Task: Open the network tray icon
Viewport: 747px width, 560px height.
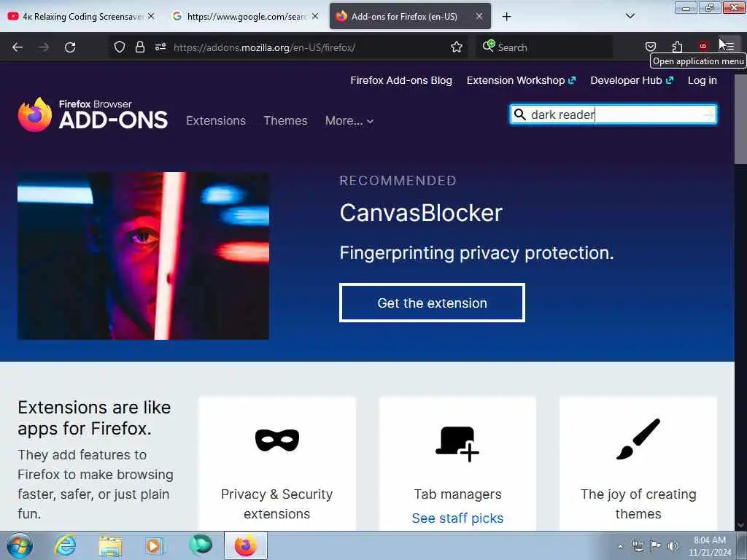Action: 638,546
